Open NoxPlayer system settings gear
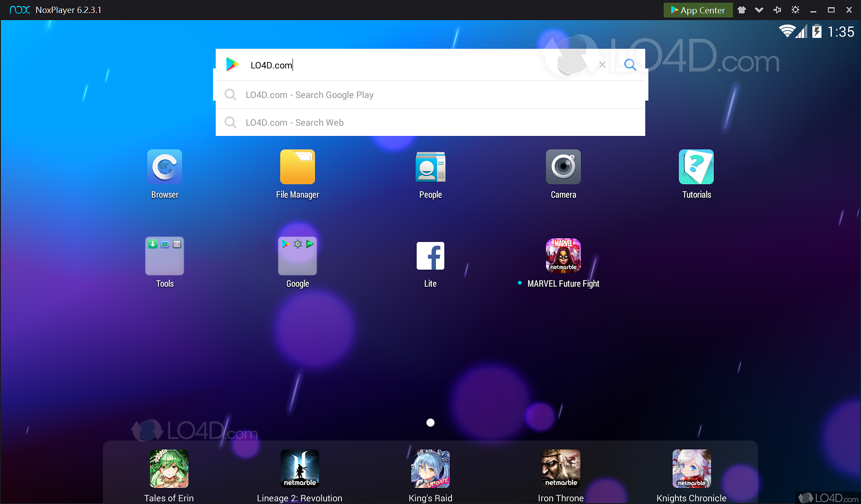This screenshot has height=504, width=861. pos(795,10)
